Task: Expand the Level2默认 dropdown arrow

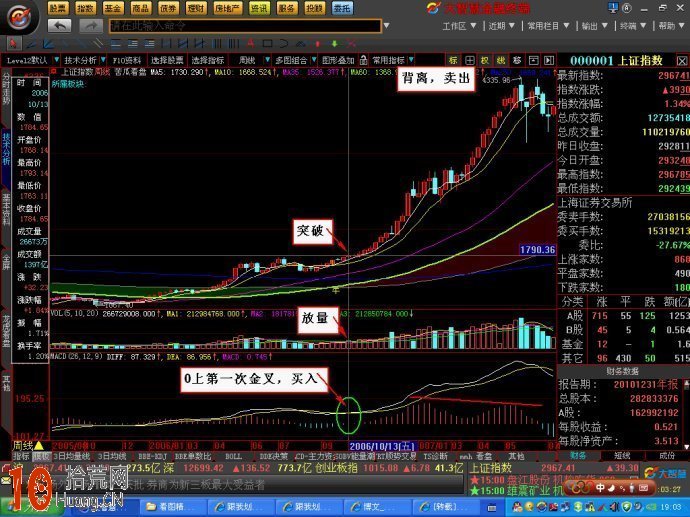Action: click(56, 60)
